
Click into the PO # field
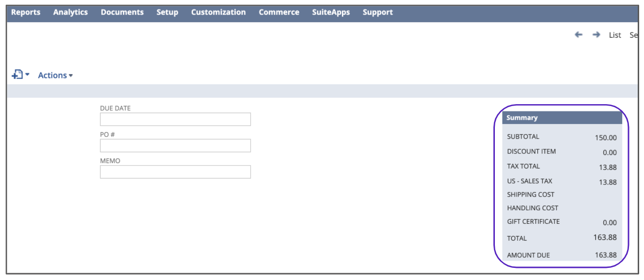click(x=175, y=145)
